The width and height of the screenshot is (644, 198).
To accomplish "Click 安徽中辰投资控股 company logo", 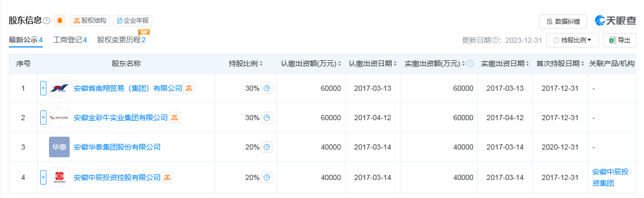I will (x=59, y=177).
